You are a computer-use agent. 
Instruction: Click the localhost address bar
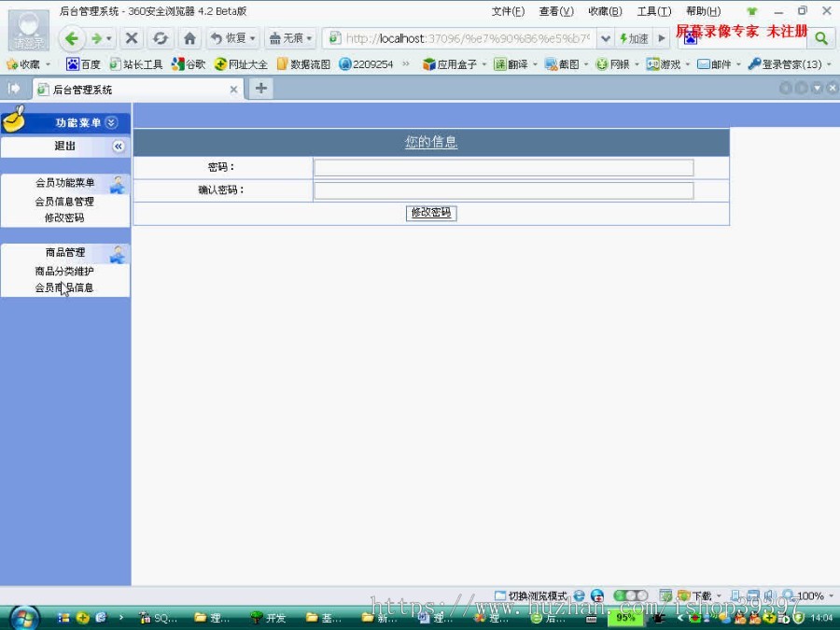[x=468, y=38]
